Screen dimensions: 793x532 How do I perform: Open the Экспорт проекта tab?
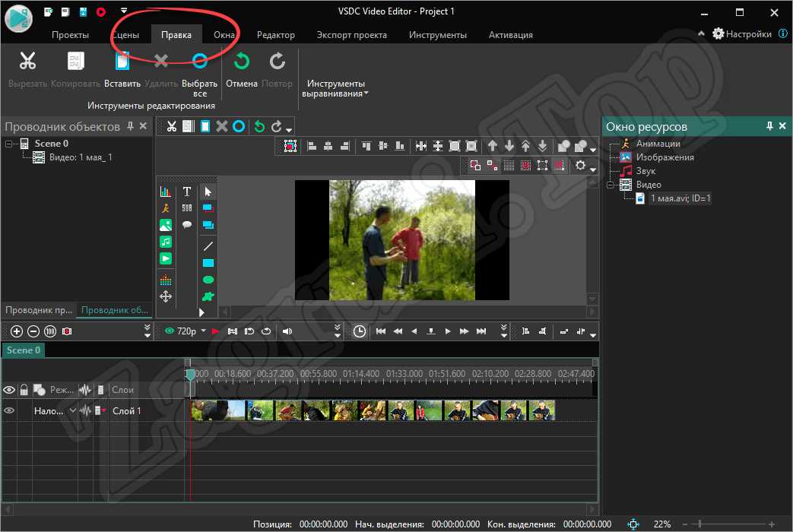(351, 35)
